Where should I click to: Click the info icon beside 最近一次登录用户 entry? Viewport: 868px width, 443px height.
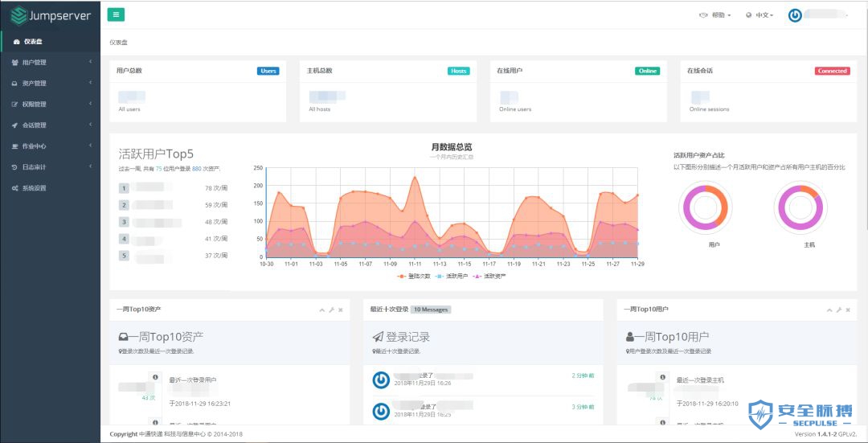pyautogui.click(x=155, y=377)
